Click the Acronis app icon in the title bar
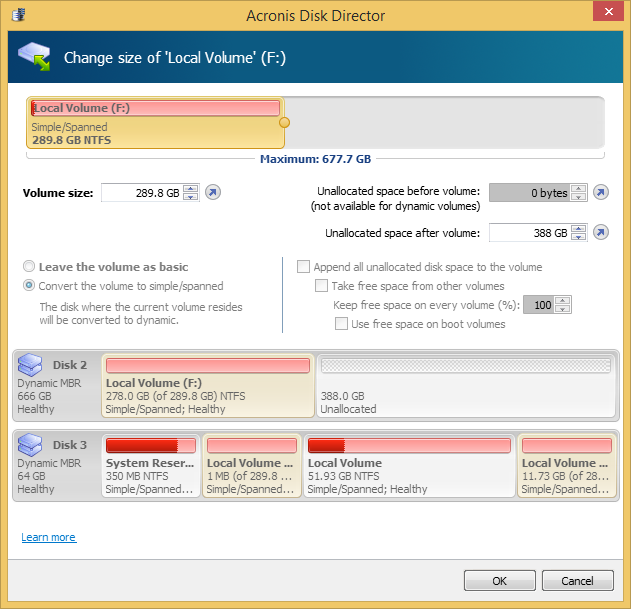Image resolution: width=631 pixels, height=609 pixels. tap(19, 15)
